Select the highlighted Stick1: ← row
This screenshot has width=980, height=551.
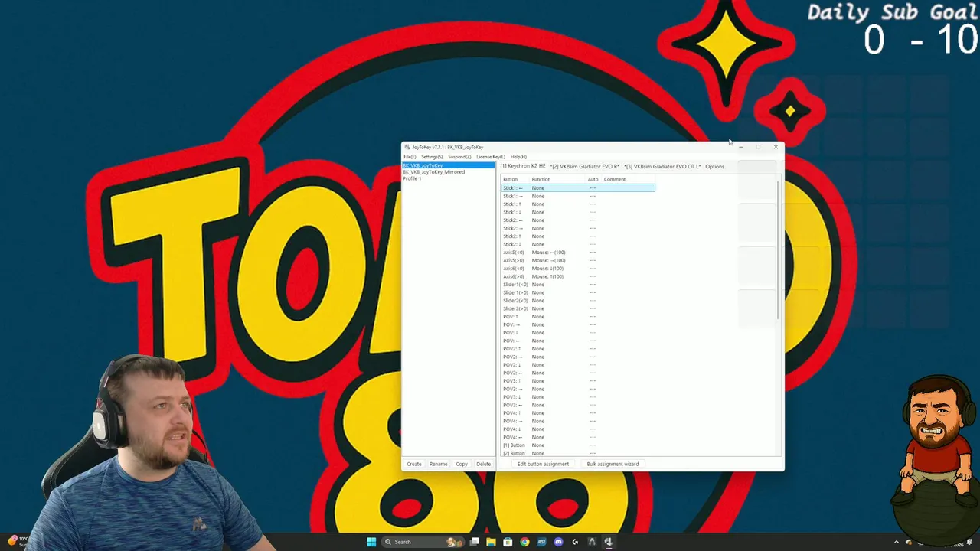[578, 187]
